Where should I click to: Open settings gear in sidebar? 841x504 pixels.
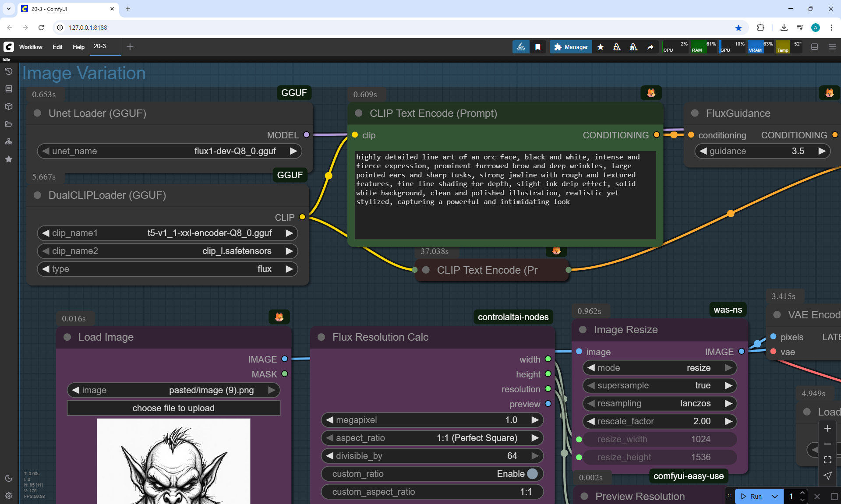[8, 496]
